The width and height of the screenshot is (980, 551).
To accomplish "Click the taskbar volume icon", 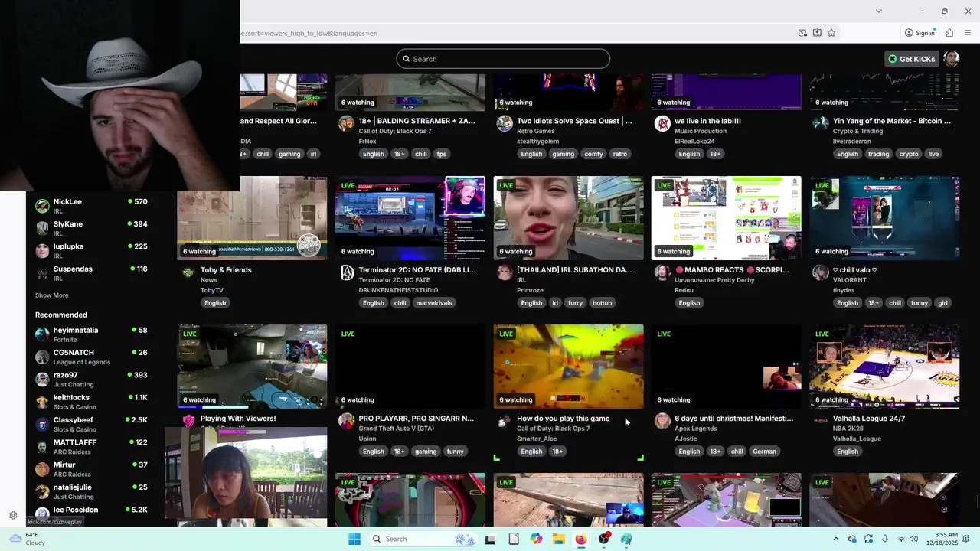I will pyautogui.click(x=913, y=539).
